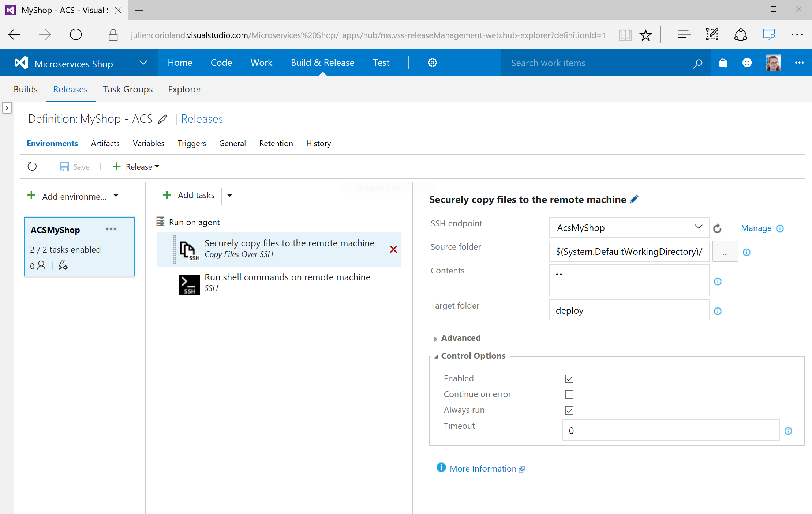Open the marketplace shopping bag icon
The image size is (812, 514).
[723, 63]
